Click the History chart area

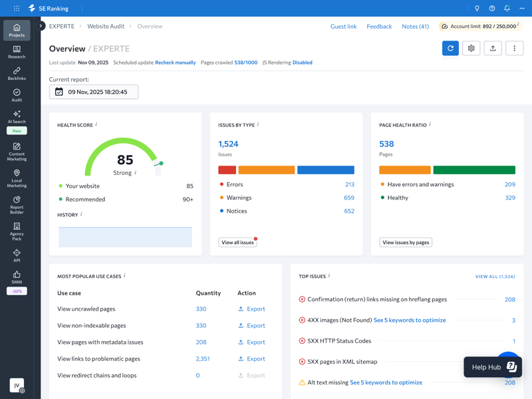coord(125,237)
